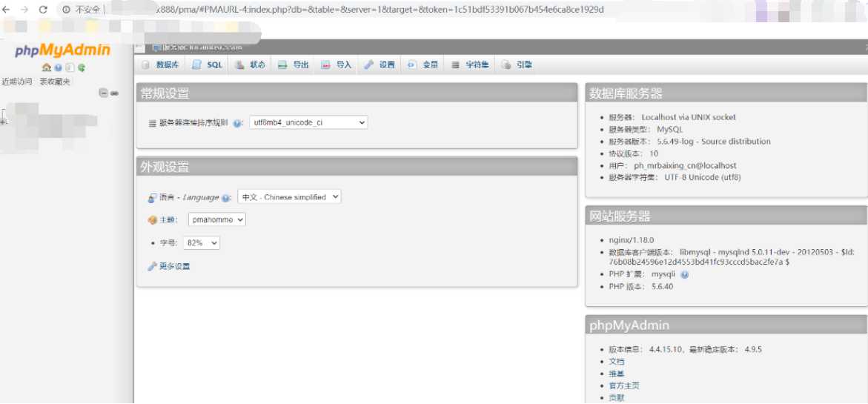Click the browser forward arrow
Screen dimensions: 868x404
pos(25,10)
